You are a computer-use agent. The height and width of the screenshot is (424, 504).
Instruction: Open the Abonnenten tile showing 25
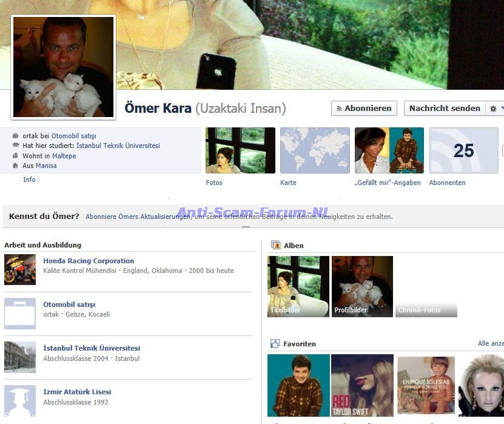pyautogui.click(x=463, y=150)
